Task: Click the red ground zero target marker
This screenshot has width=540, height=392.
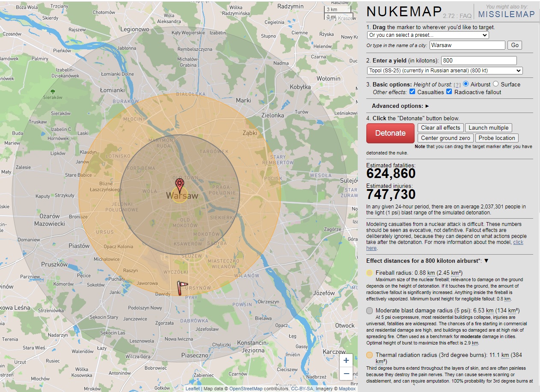Action: (x=180, y=184)
